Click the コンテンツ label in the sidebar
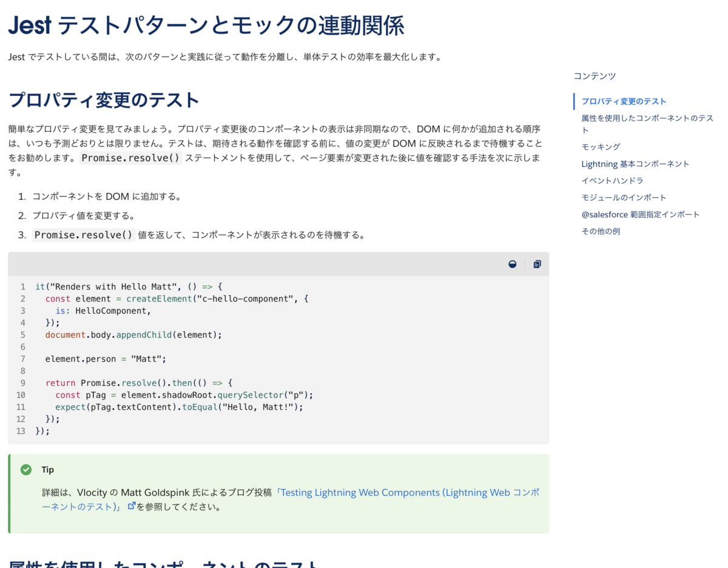This screenshot has width=728, height=568. pos(594,76)
